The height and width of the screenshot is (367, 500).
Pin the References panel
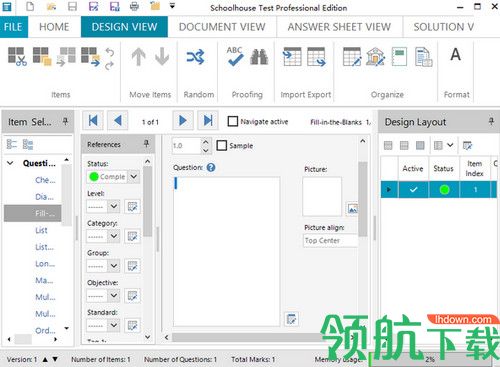click(x=146, y=144)
